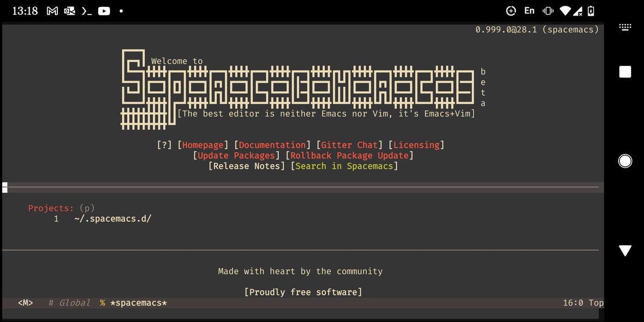Tap the Outlook notification icon

pos(69,11)
